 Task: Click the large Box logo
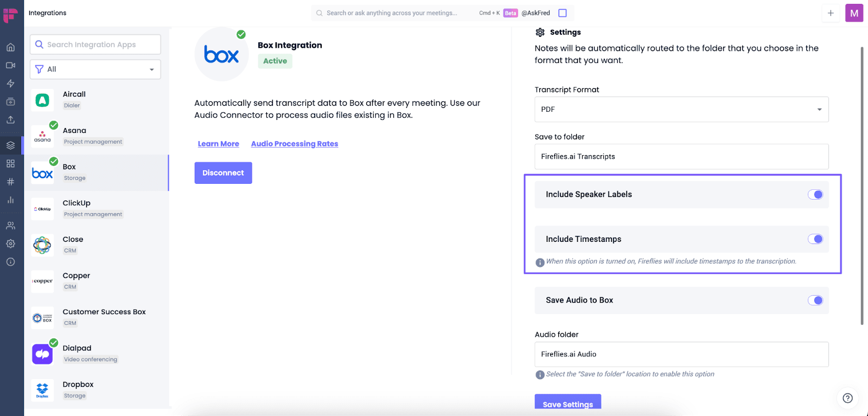tap(221, 55)
